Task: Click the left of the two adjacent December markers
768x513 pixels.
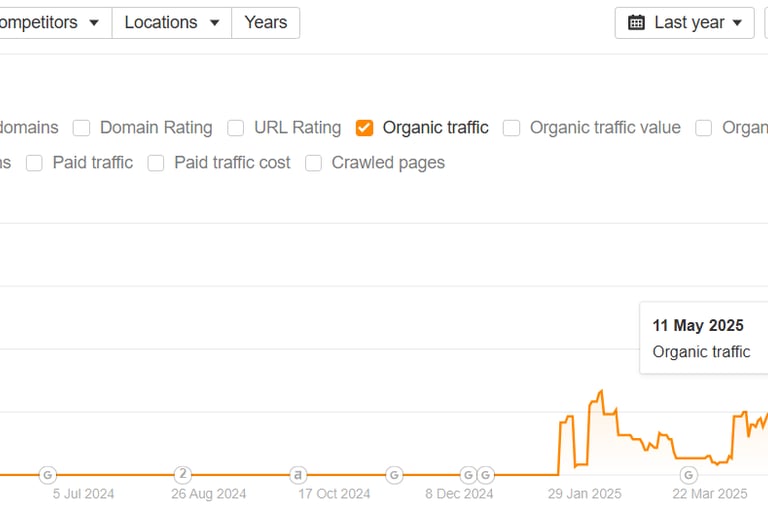Action: tap(467, 474)
